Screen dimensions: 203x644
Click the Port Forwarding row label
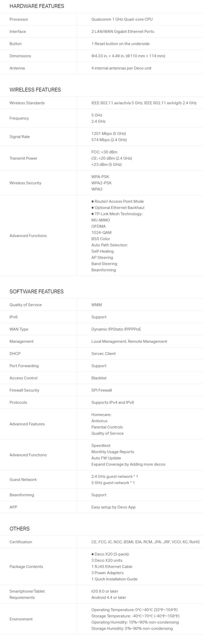(x=24, y=366)
